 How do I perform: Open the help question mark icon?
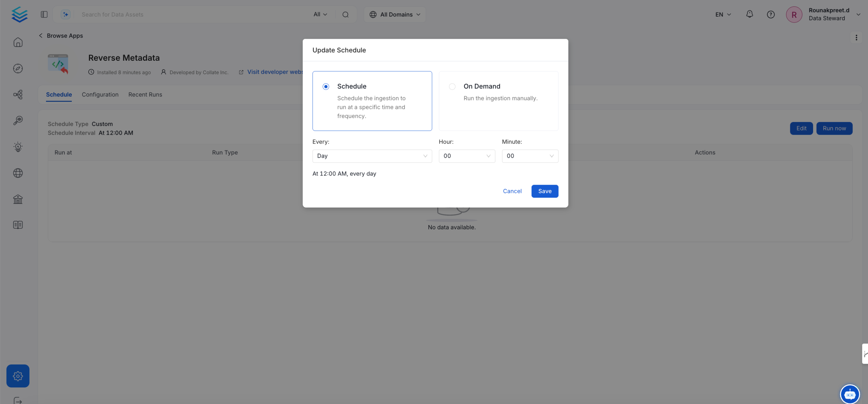pos(770,15)
